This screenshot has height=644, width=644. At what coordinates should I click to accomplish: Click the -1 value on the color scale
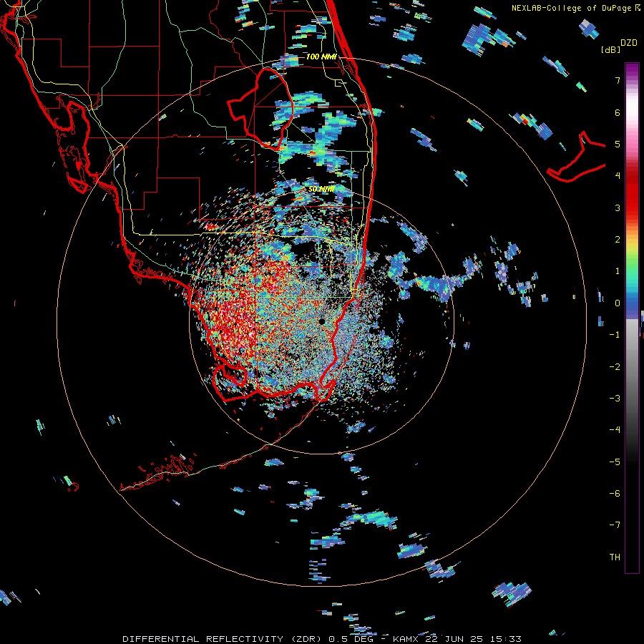[615, 335]
